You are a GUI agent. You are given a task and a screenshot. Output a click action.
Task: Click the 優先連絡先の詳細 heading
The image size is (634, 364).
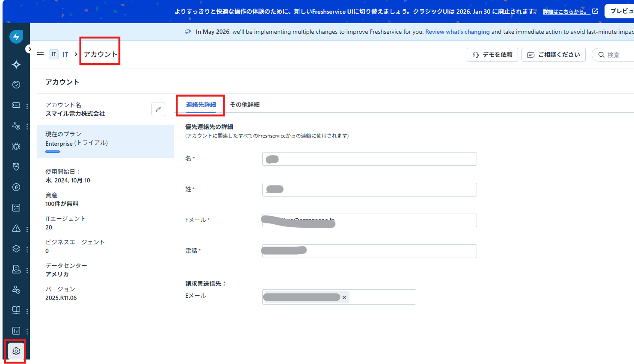tap(209, 127)
